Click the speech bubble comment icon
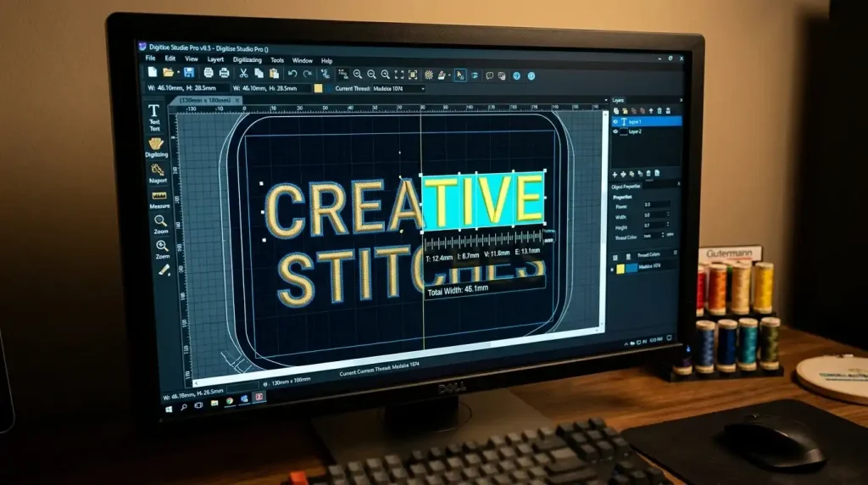Screen dimensions: 868x485 click(x=489, y=75)
